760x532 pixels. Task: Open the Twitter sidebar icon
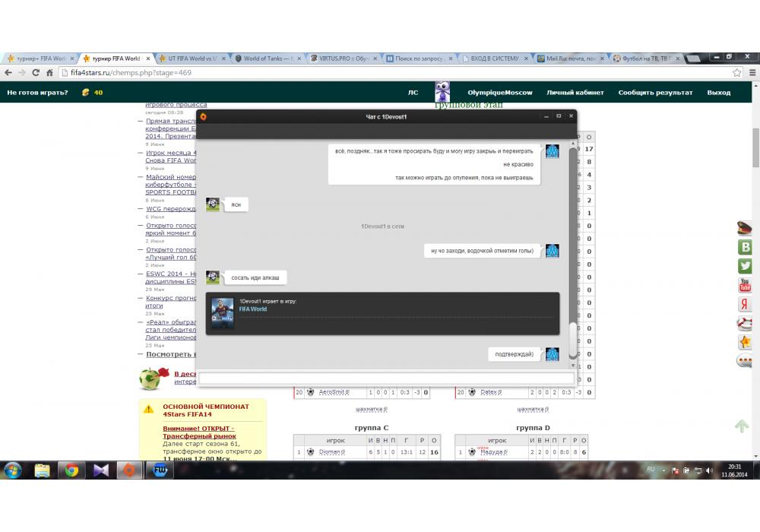(745, 265)
